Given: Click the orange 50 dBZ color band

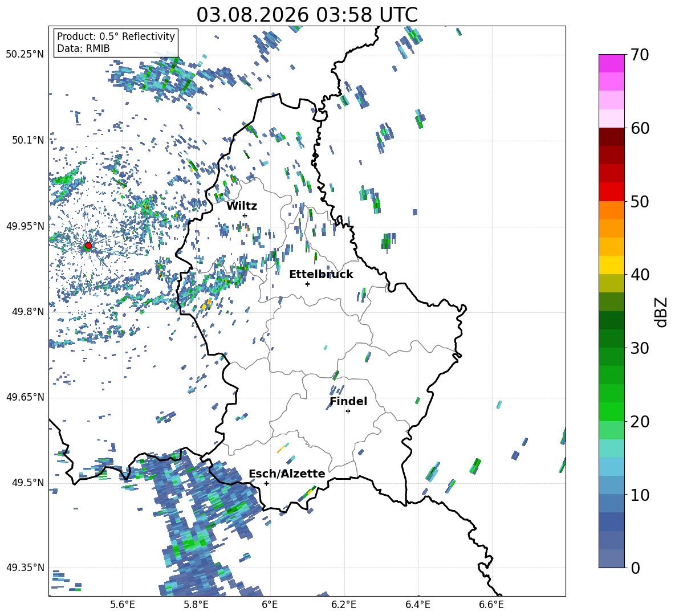Looking at the screenshot, I should click(x=611, y=210).
